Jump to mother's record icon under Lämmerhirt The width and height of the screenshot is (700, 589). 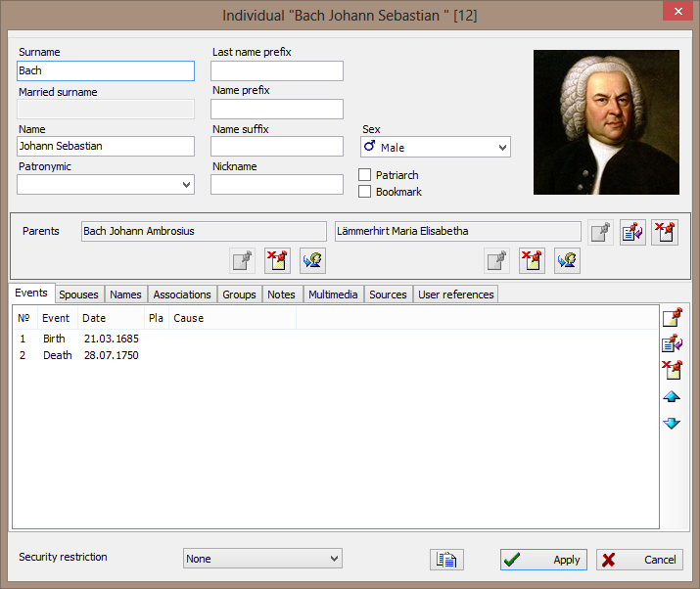tap(567, 260)
